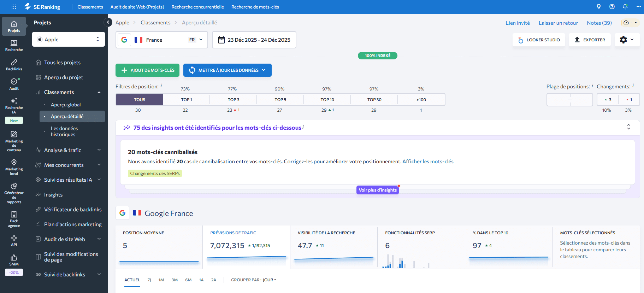Click the Lien invité link
This screenshot has width=644, height=293.
518,23
